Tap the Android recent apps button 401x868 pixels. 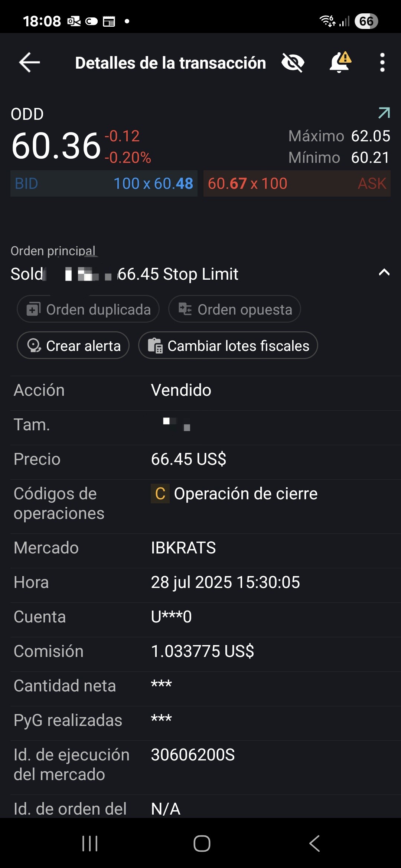[x=90, y=844]
